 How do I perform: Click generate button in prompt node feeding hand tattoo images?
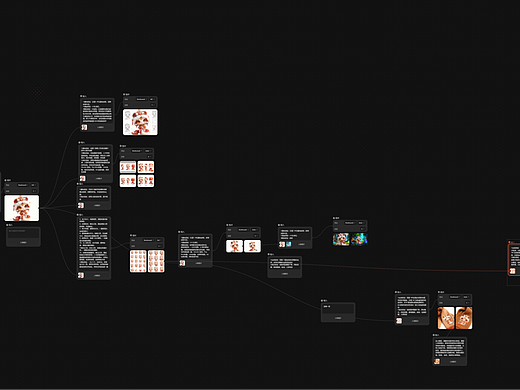415,321
